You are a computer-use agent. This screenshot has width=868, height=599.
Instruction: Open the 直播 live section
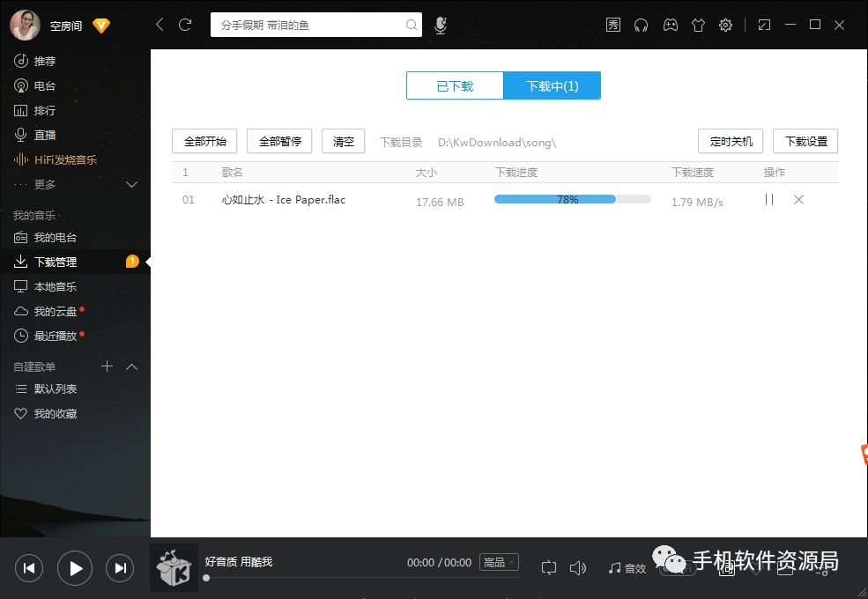(35, 135)
